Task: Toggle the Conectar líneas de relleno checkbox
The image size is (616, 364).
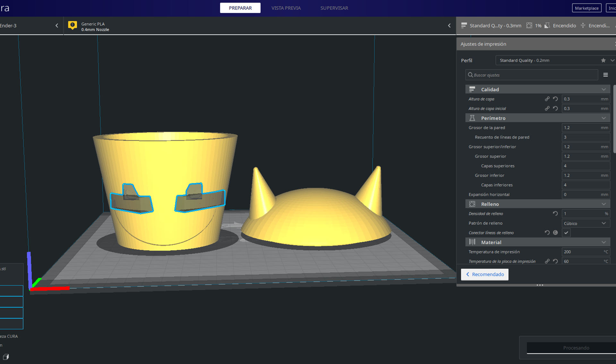Action: pos(566,233)
